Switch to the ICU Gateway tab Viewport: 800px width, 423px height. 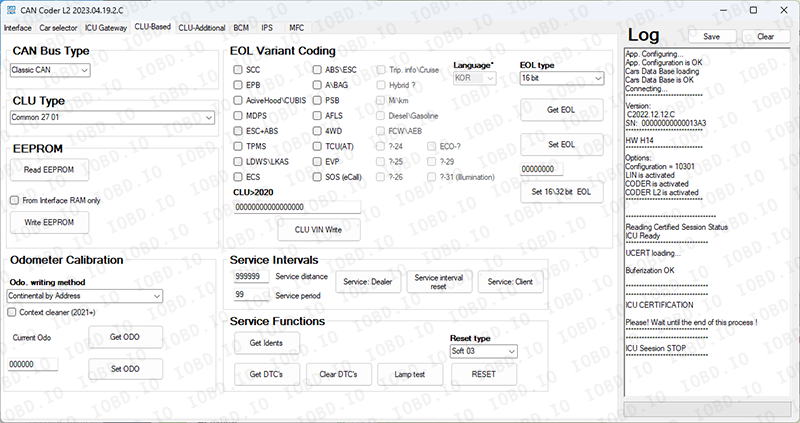106,28
